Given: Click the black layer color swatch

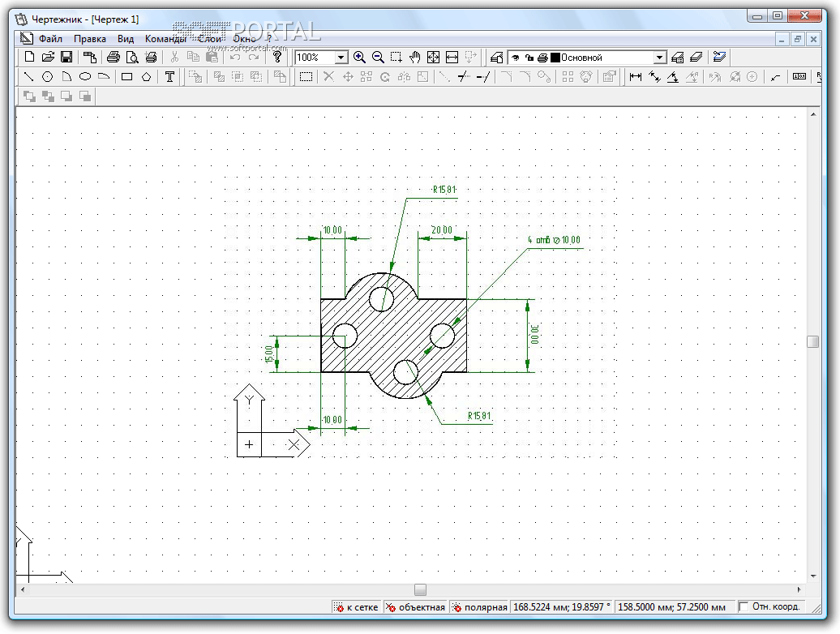Looking at the screenshot, I should pos(555,58).
